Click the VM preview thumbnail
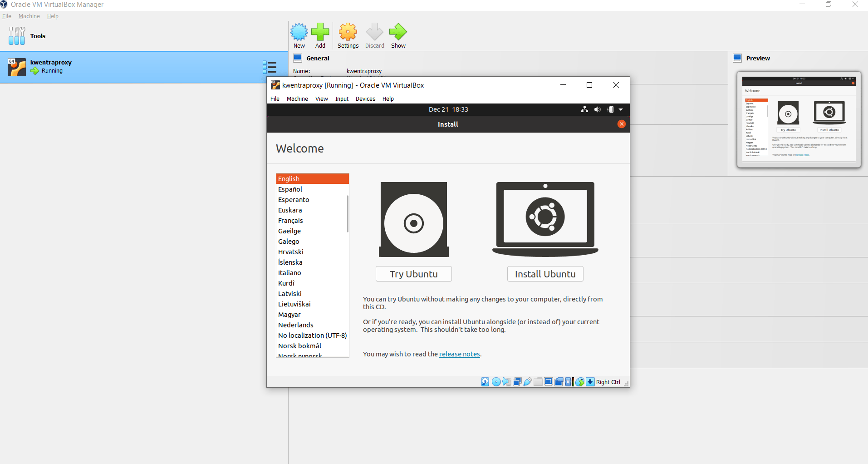 point(799,119)
